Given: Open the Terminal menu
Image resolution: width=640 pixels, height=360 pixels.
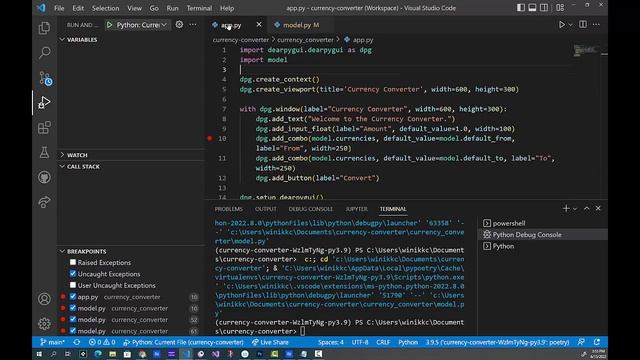Looking at the screenshot, I should click(199, 8).
